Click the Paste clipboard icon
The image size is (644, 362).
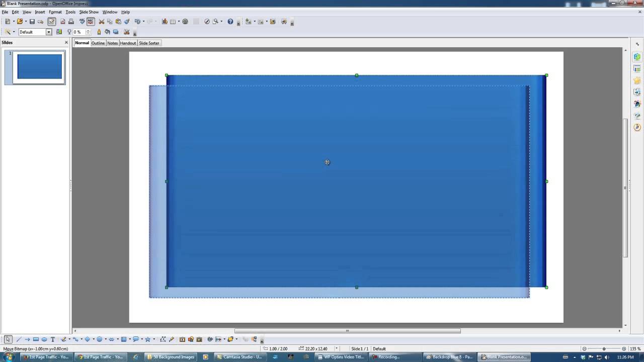118,22
